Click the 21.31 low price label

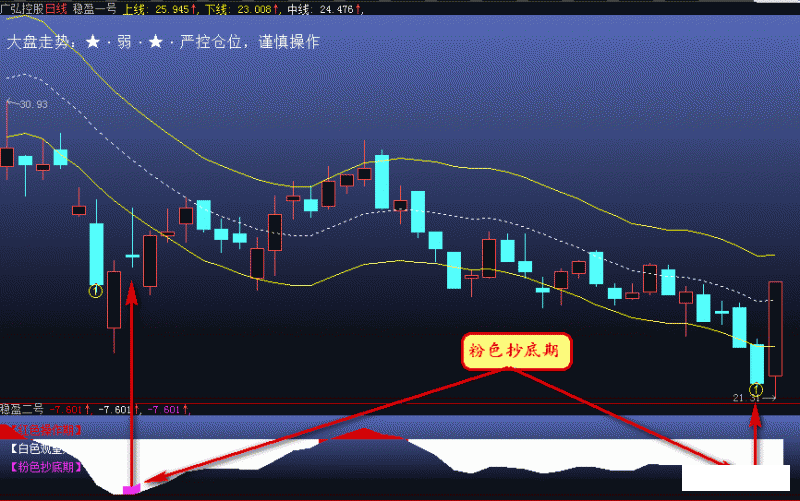(x=746, y=398)
